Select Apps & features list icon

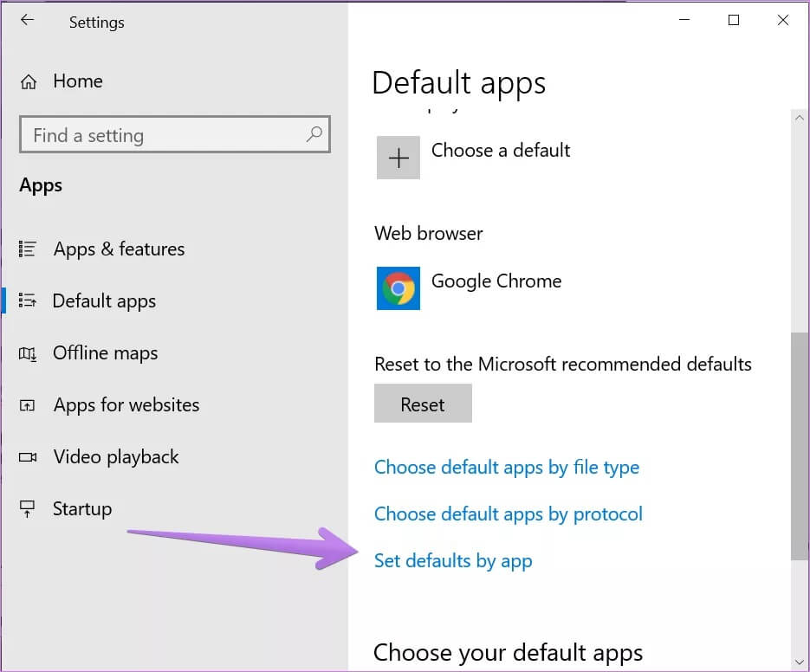pos(27,249)
